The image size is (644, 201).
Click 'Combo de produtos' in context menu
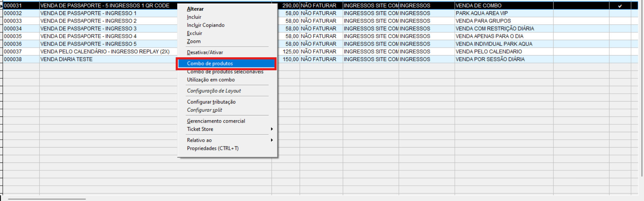point(210,63)
